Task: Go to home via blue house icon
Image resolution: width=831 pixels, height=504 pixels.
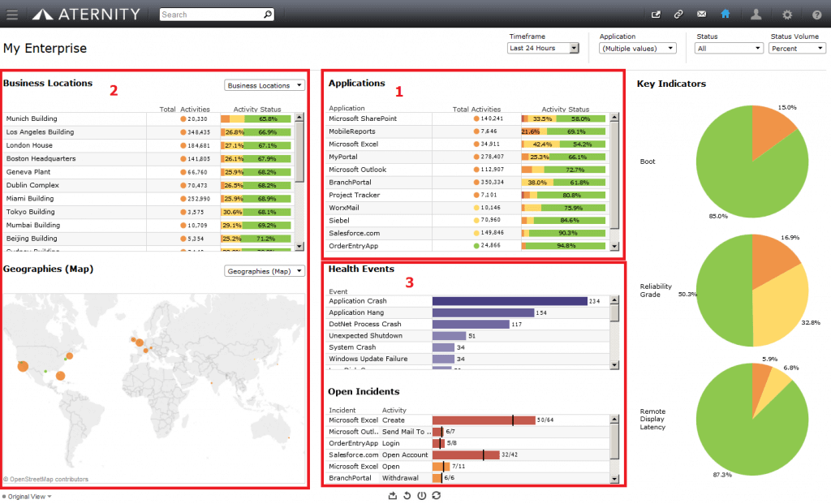Action: click(x=726, y=14)
